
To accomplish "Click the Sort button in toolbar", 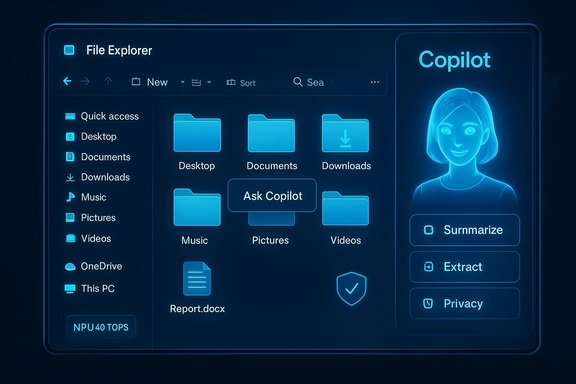I will pos(241,83).
